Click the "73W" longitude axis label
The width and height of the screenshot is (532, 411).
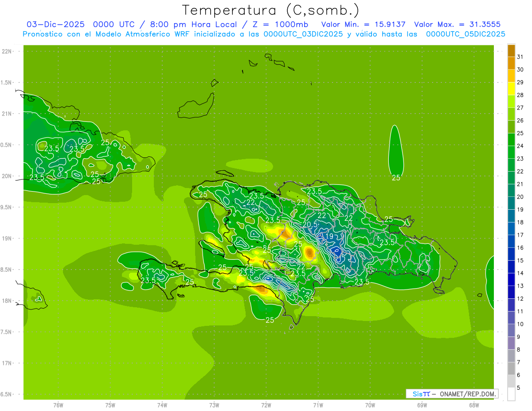pyautogui.click(x=214, y=405)
